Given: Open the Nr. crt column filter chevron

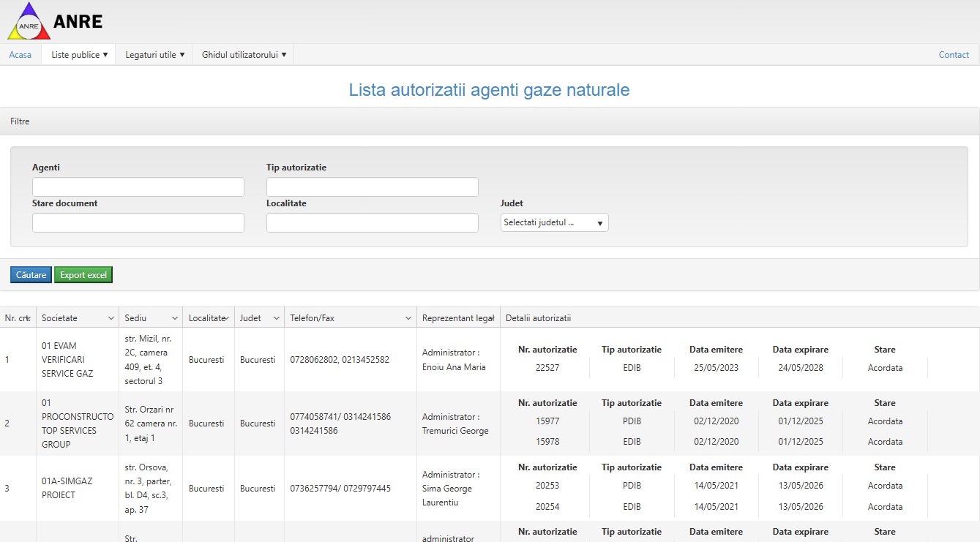Looking at the screenshot, I should (28, 318).
